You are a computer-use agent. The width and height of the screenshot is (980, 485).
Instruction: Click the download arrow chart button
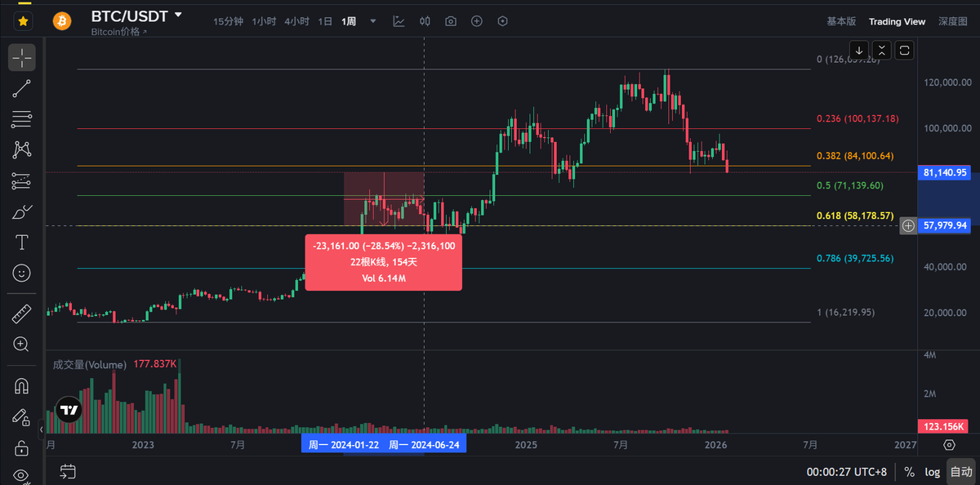pos(859,50)
